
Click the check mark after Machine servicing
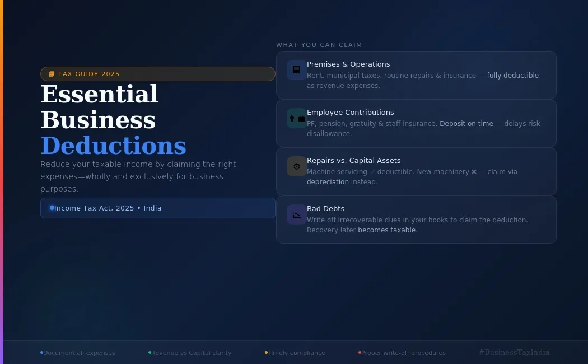point(372,172)
